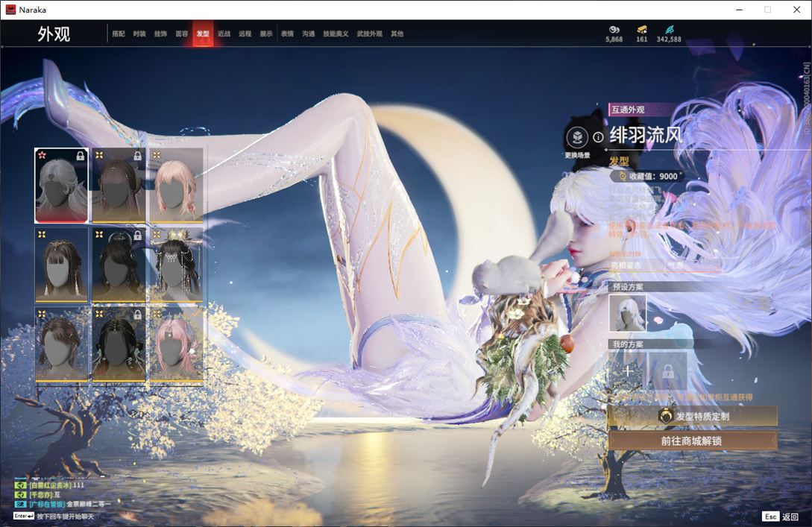Open the info icon beside 绯羽流风
812x527 pixels.
[598, 137]
